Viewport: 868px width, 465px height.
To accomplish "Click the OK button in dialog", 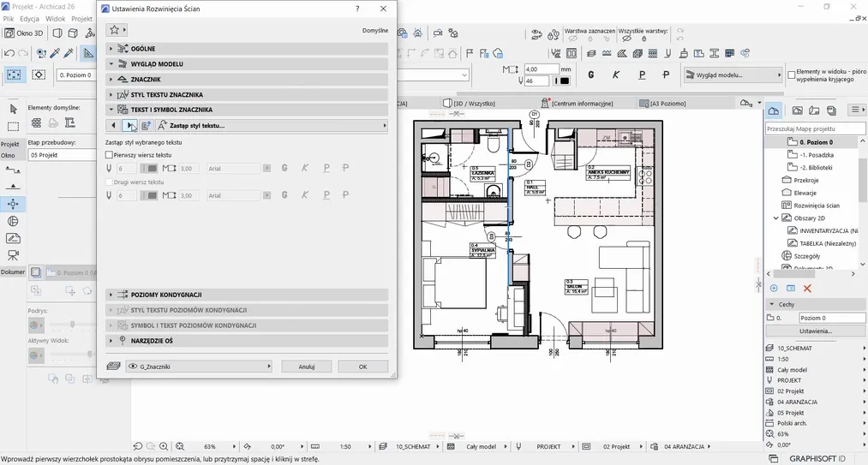I will click(x=362, y=367).
